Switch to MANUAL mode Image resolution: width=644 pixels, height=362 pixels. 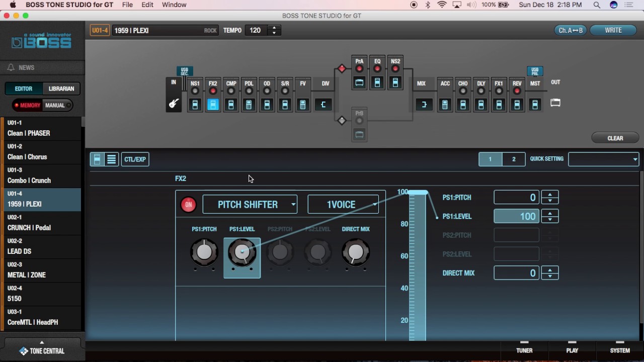pyautogui.click(x=57, y=106)
